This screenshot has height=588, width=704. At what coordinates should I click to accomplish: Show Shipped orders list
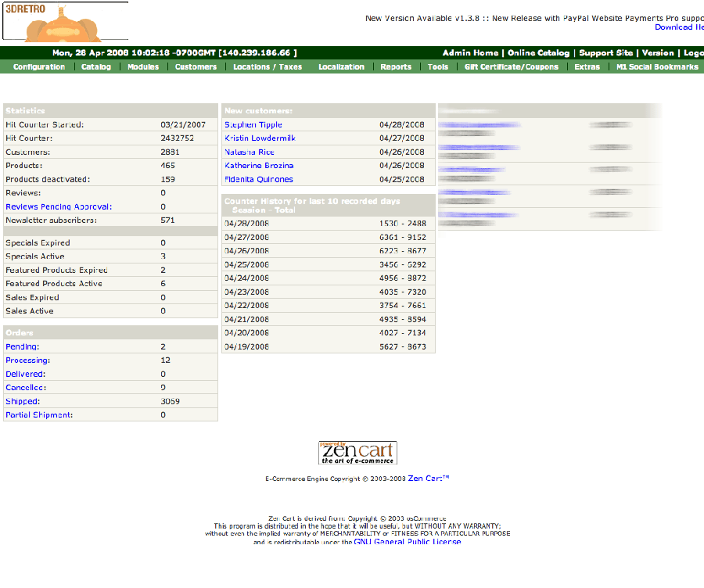(22, 402)
